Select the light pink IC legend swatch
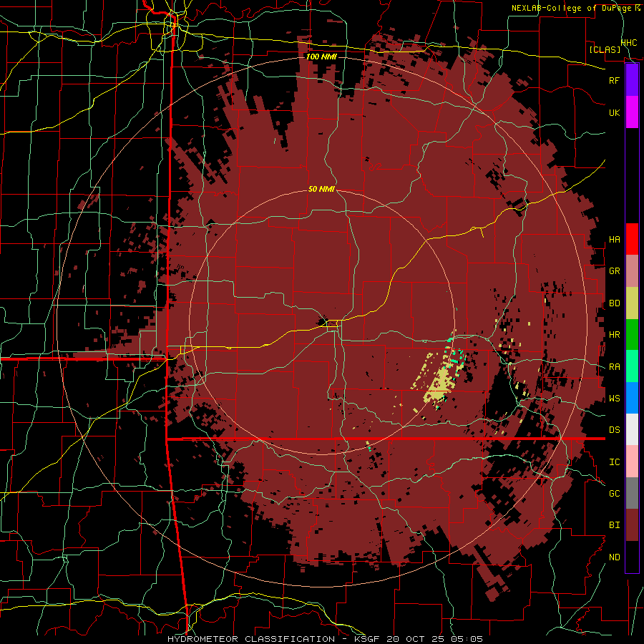Image resolution: width=644 pixels, height=644 pixels. [632, 462]
